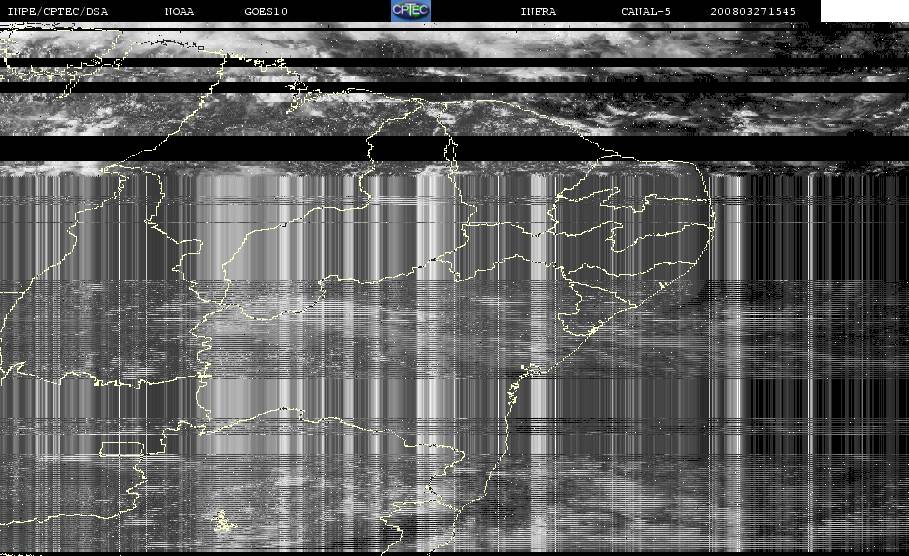Click the digits 1545 ending the timestamp
The height and width of the screenshot is (556, 909).
783,11
